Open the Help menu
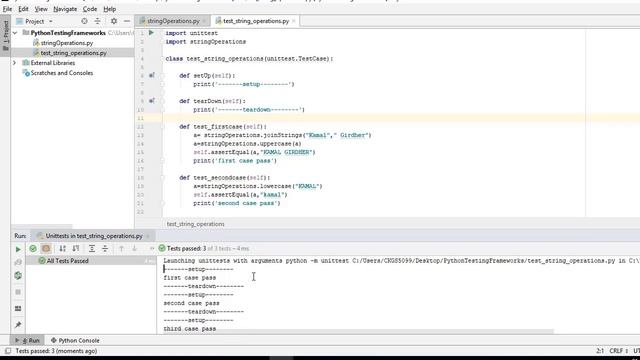Screen dimensions: 640x360 pyautogui.click(x=109, y=9)
